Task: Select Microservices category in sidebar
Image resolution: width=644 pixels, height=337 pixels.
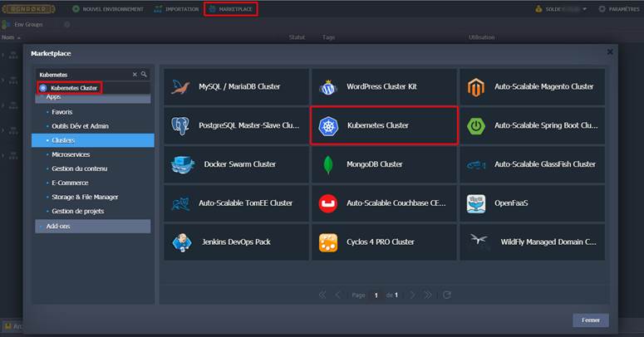Action: (71, 154)
